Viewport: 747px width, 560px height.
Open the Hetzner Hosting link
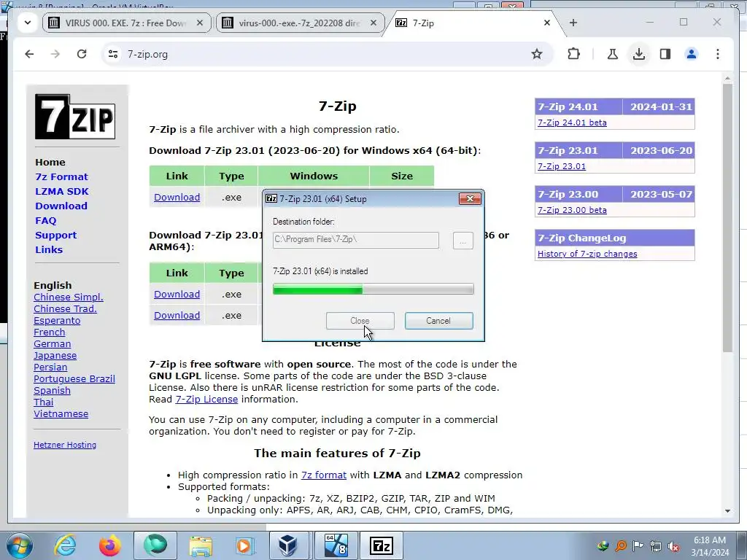click(65, 445)
